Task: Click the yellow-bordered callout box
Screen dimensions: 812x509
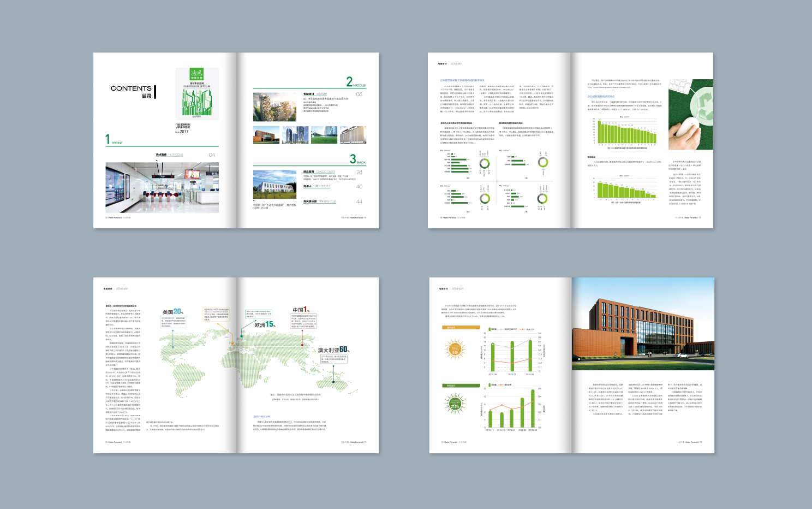Action: click(x=217, y=315)
